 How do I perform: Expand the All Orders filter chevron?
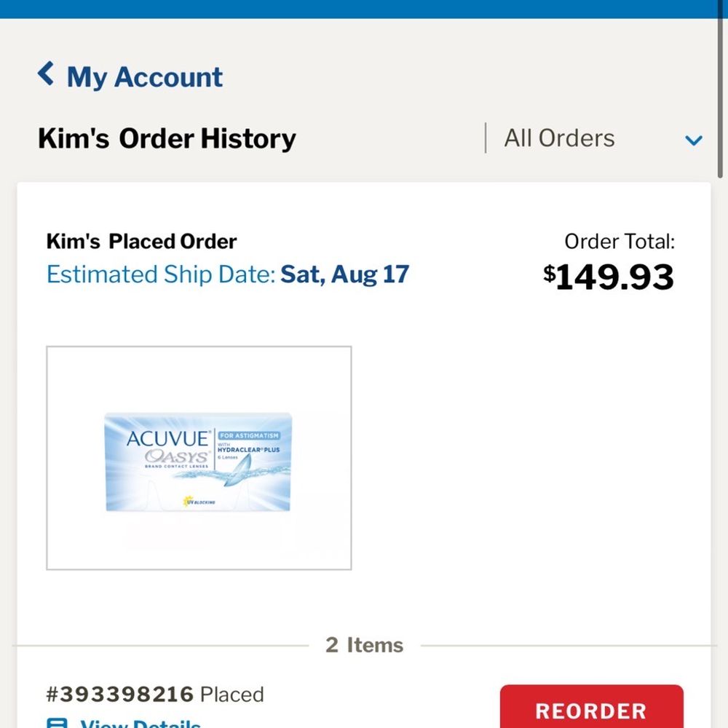click(693, 140)
